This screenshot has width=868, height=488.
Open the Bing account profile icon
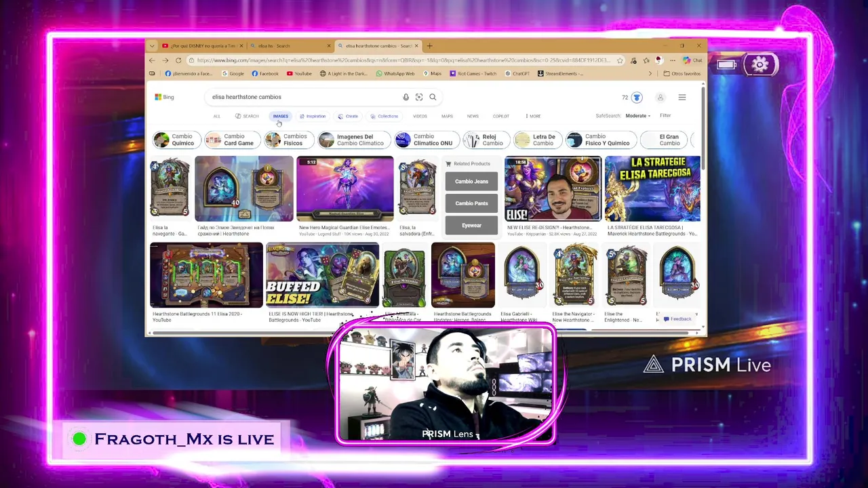point(660,98)
